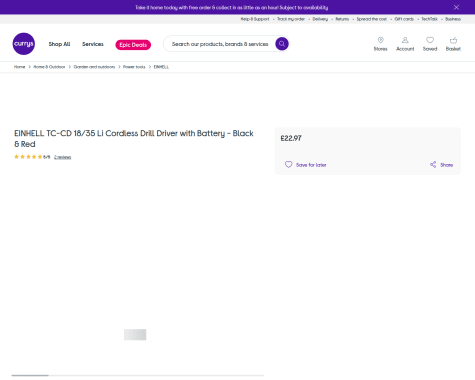Open Help & Support link
475x380 pixels.
point(255,19)
